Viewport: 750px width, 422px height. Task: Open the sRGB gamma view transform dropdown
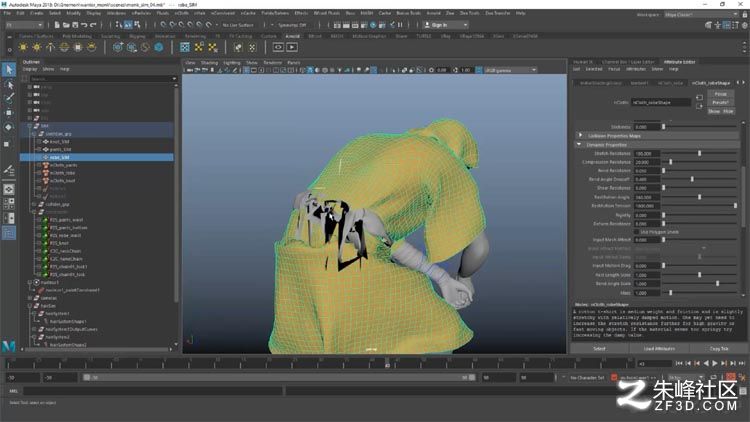click(510, 70)
